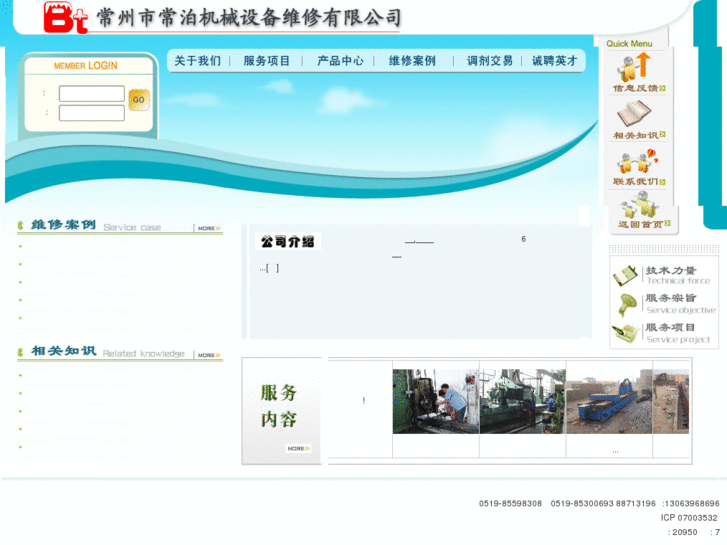The height and width of the screenshot is (545, 727).
Task: Open 调剂交易 menu item
Action: [x=490, y=61]
